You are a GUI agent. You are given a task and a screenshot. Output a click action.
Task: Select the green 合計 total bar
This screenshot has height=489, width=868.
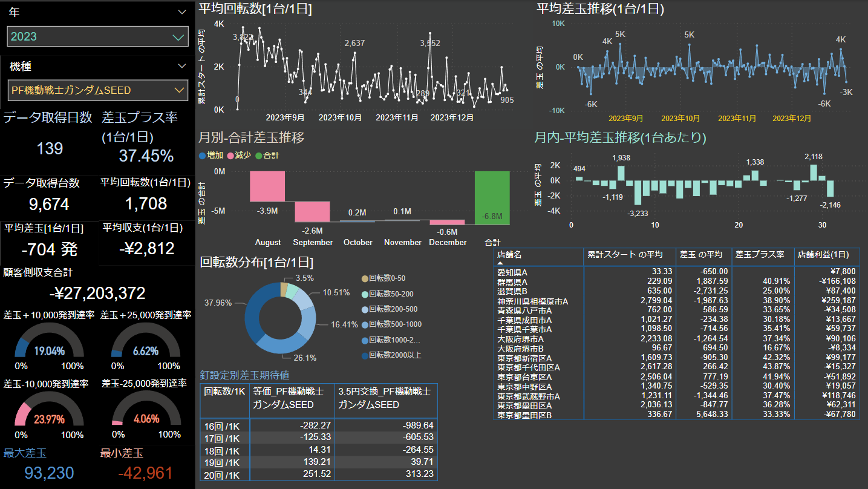(492, 198)
